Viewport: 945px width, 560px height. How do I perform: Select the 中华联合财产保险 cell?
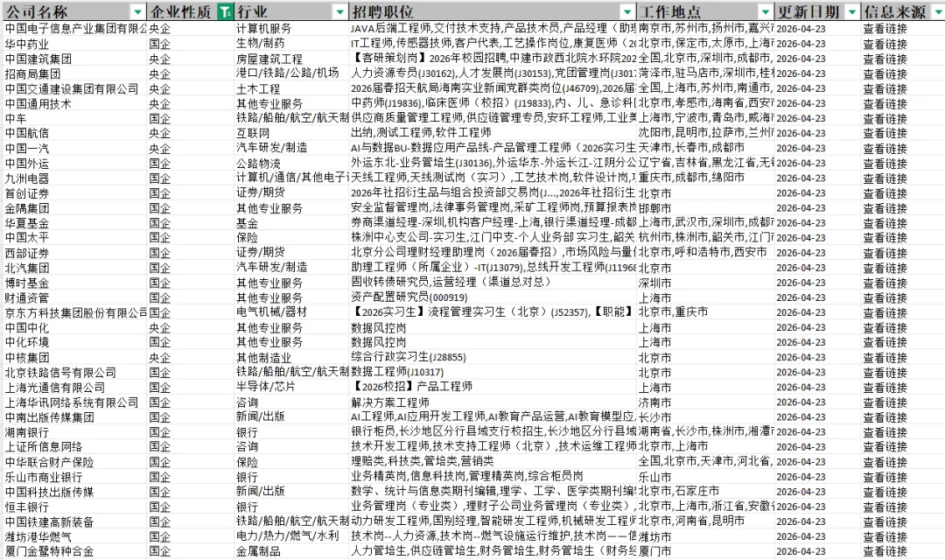coord(74,462)
